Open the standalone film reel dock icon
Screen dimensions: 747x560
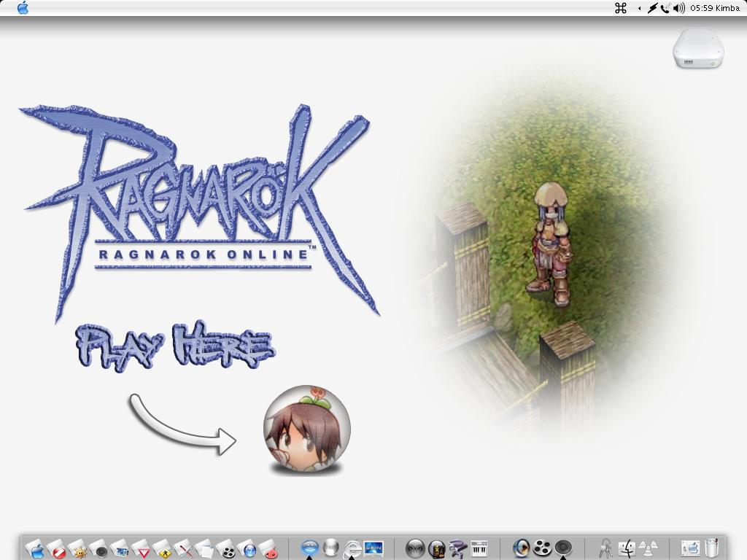542,548
